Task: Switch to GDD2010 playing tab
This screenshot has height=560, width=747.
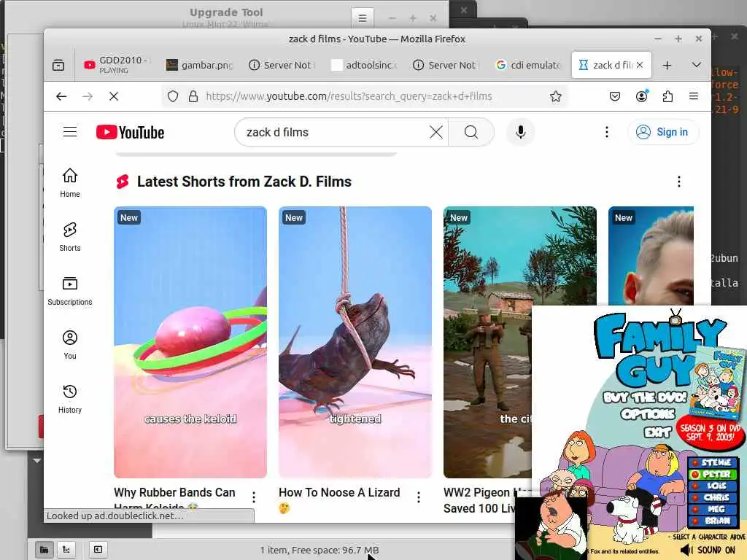Action: (119, 65)
